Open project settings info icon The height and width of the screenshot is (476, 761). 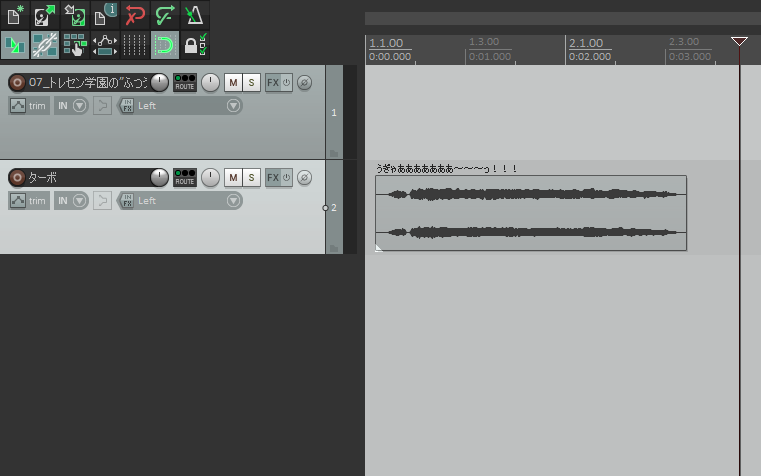tap(105, 15)
